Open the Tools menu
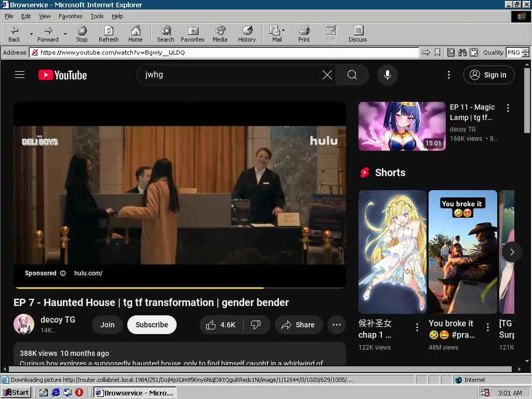This screenshot has width=532, height=399. (x=97, y=16)
